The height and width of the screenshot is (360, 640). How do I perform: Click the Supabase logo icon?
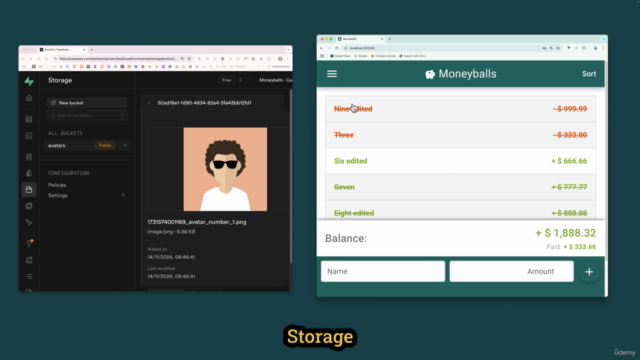pyautogui.click(x=29, y=81)
